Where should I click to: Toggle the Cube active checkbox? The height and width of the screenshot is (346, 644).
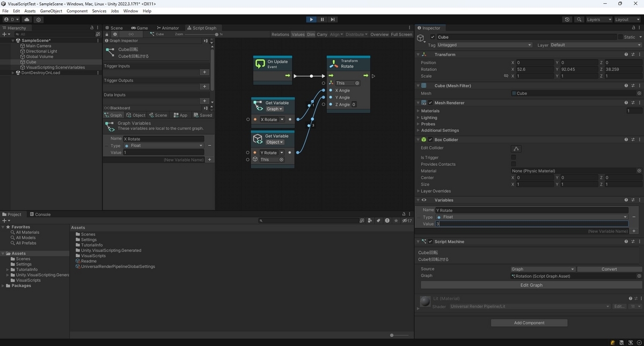(433, 37)
